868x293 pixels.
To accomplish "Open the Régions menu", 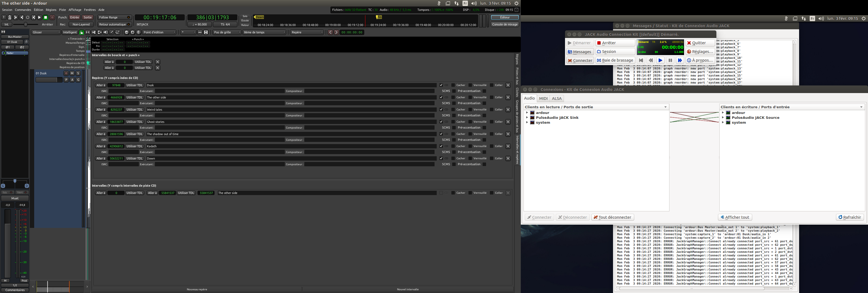I will 51,10.
